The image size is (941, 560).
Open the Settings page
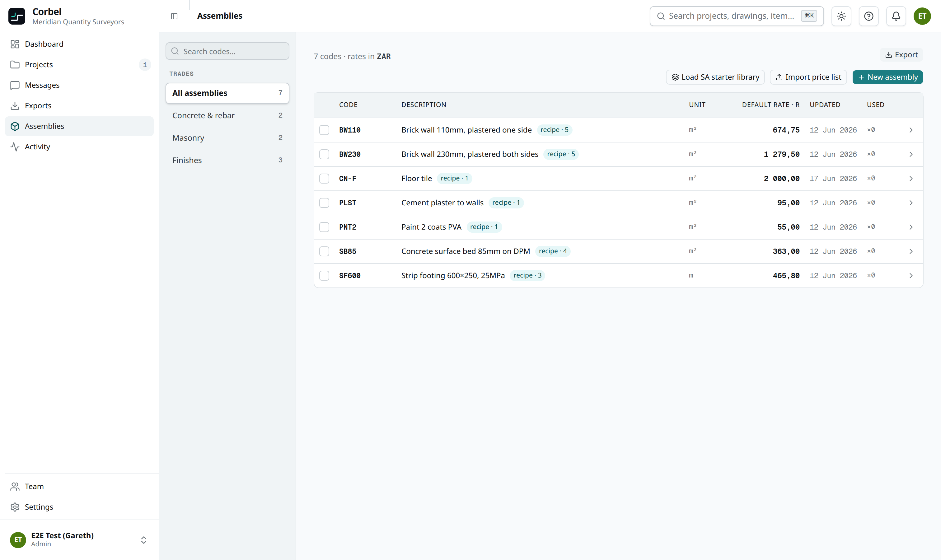(x=79, y=507)
